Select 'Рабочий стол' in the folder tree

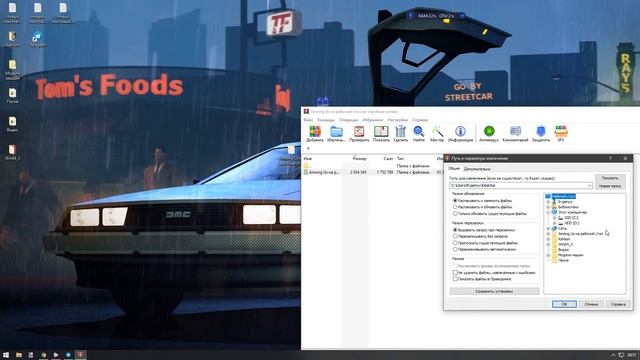[563, 196]
